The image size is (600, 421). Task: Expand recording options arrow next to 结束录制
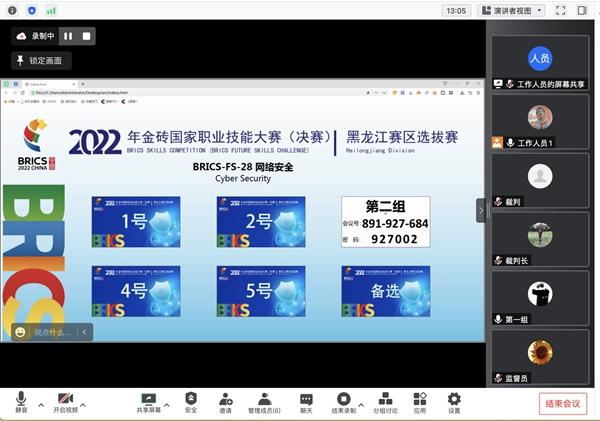click(361, 405)
